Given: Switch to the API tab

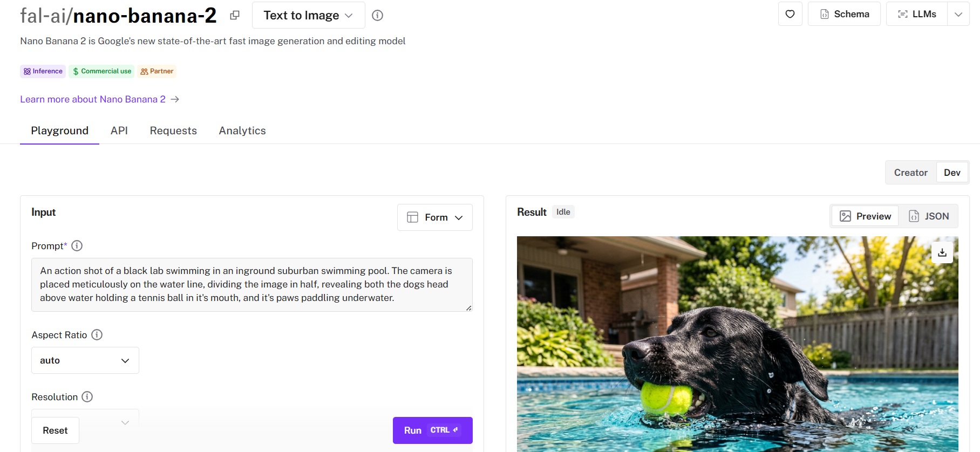Looking at the screenshot, I should click(x=119, y=131).
